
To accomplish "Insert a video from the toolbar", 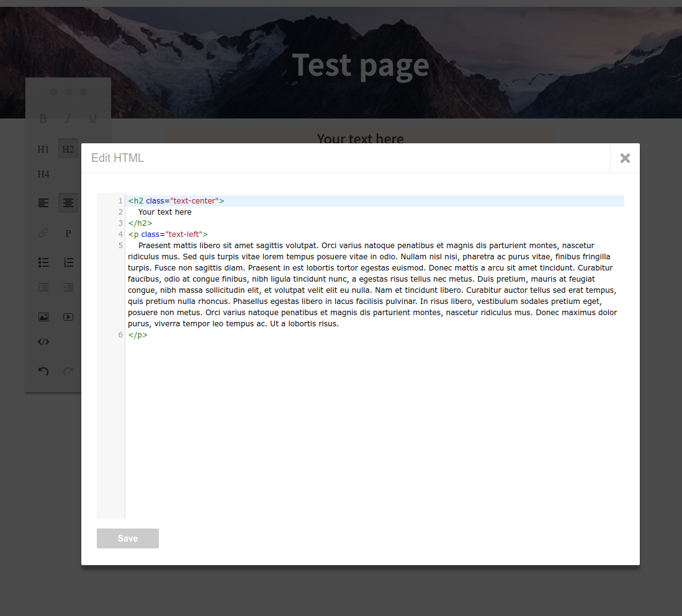I will coord(68,317).
